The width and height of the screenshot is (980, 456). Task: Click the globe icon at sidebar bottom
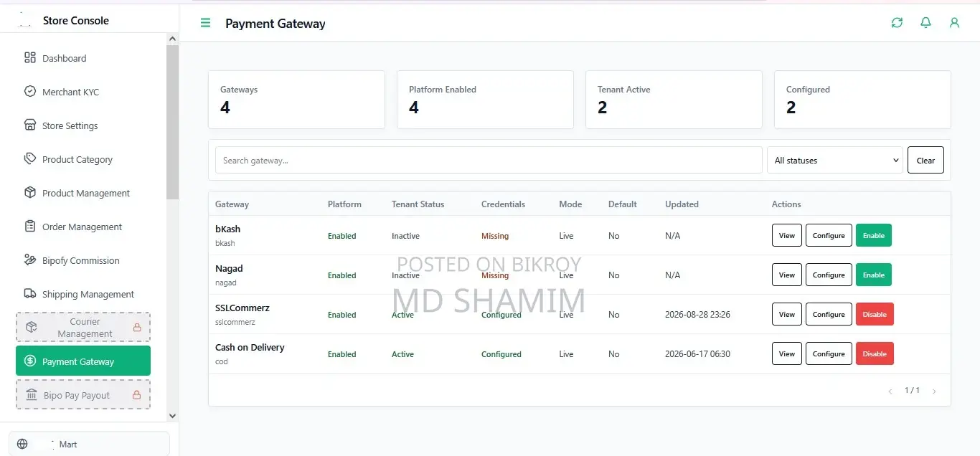[x=22, y=444]
